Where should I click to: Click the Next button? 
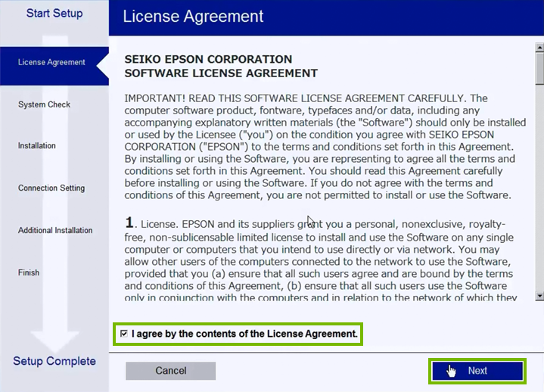477,371
